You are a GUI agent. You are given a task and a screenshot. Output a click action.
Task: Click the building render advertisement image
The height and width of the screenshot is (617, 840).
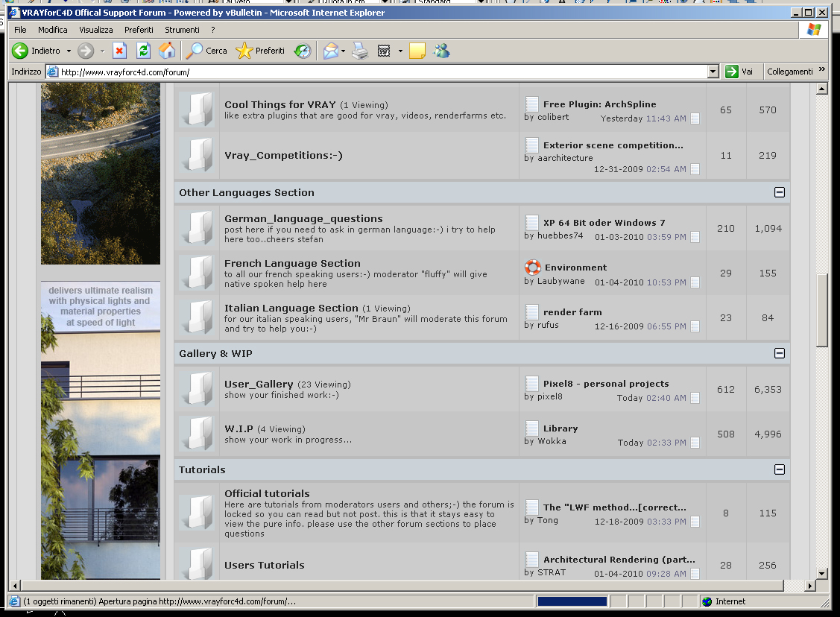pos(100,430)
